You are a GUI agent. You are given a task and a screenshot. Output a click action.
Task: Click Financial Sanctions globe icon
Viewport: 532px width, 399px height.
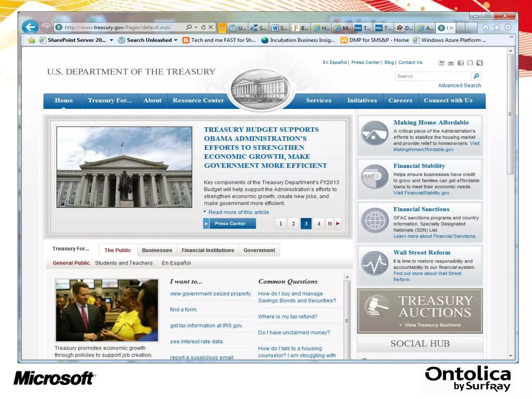374,220
